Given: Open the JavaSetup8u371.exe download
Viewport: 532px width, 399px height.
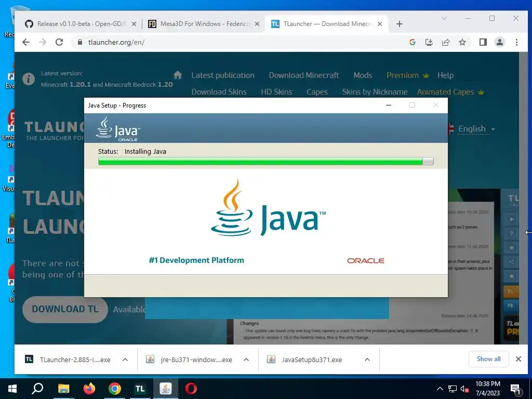Looking at the screenshot, I should click(x=304, y=360).
